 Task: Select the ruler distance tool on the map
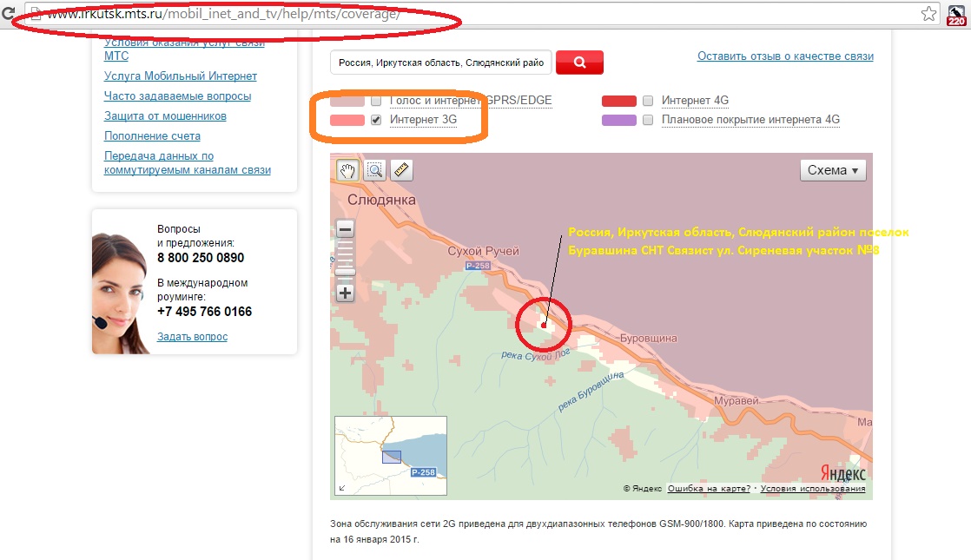(402, 170)
